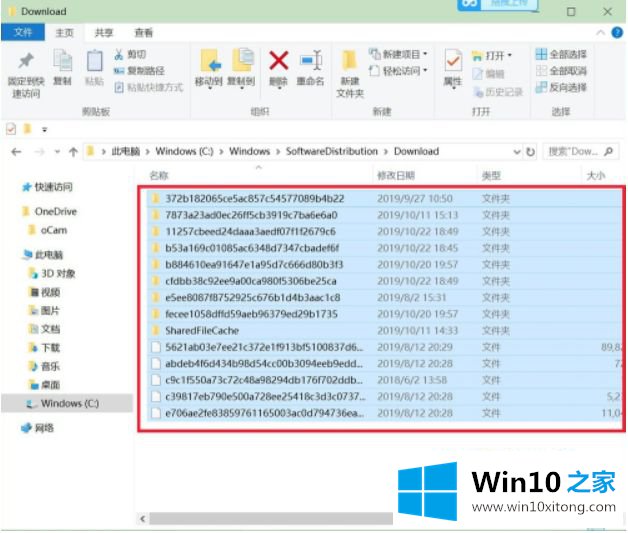Click the Windows folder in address breadcrumb
Viewport: 628px width, 533px height.
tap(250, 151)
